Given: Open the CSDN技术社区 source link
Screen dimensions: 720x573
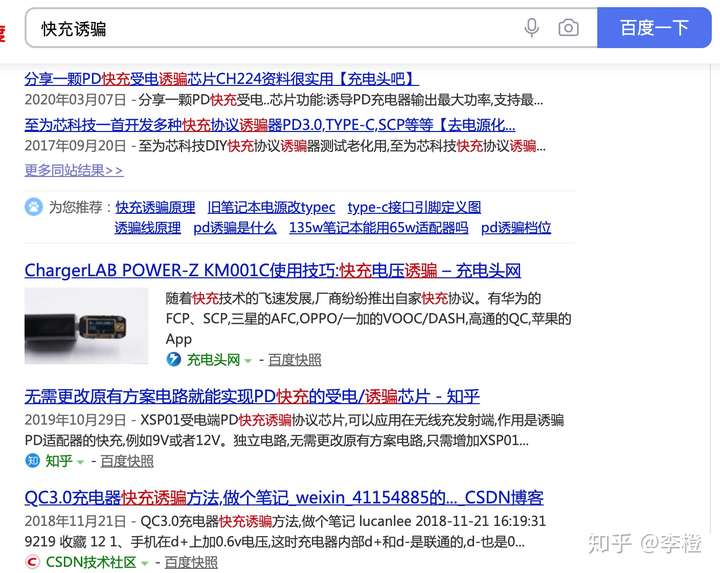Looking at the screenshot, I should pyautogui.click(x=91, y=562).
